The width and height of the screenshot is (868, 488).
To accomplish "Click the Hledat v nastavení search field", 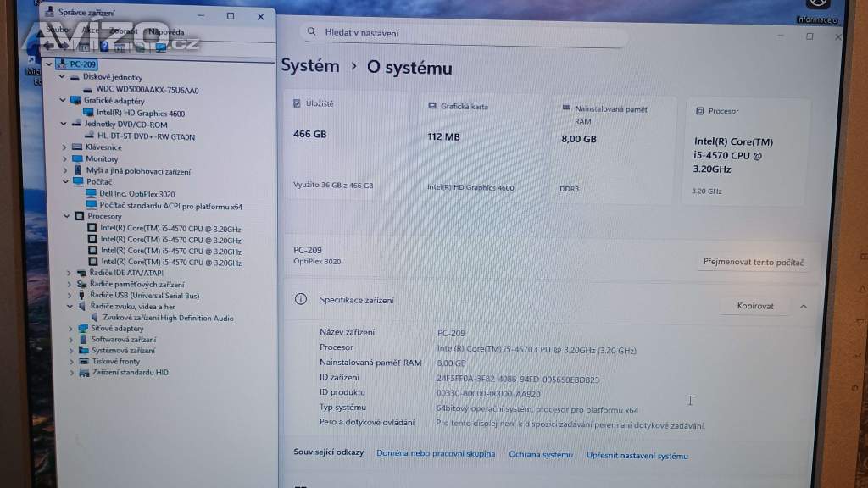I will tap(466, 33).
